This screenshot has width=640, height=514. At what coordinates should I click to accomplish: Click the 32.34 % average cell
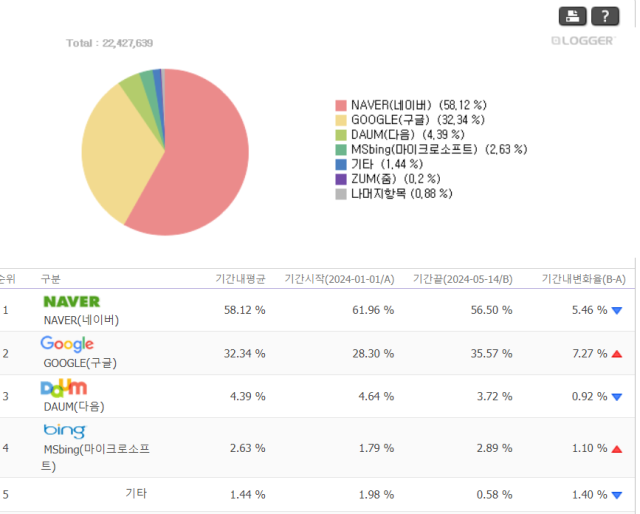[x=244, y=354]
